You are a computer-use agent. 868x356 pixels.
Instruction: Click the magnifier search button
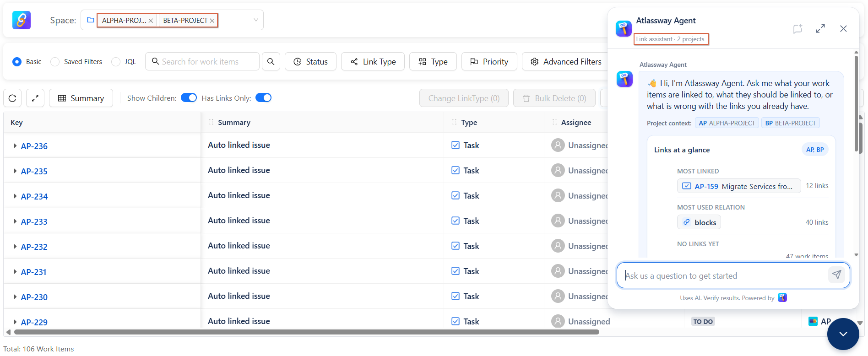pyautogui.click(x=271, y=61)
